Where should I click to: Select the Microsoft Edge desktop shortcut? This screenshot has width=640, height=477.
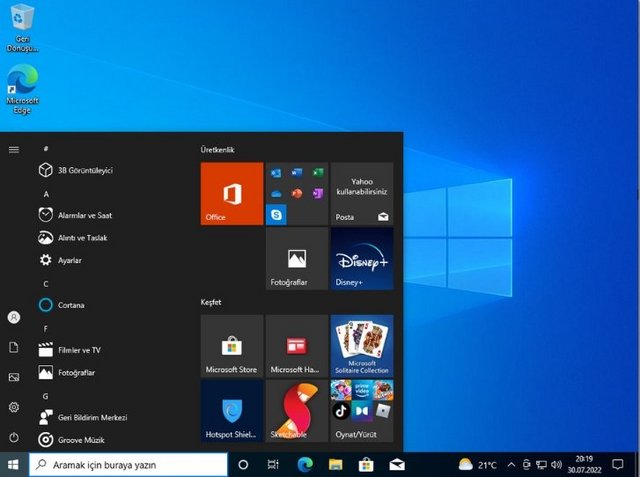22,89
